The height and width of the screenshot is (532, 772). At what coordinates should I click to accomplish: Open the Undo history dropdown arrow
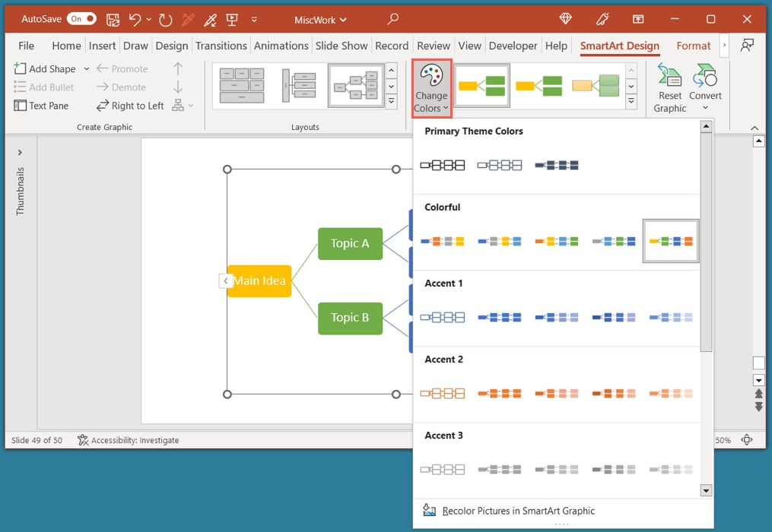coord(148,20)
